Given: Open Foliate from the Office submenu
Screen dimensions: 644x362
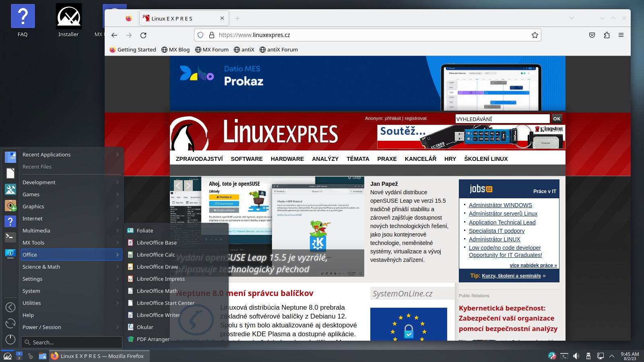Looking at the screenshot, I should click(x=176, y=230).
